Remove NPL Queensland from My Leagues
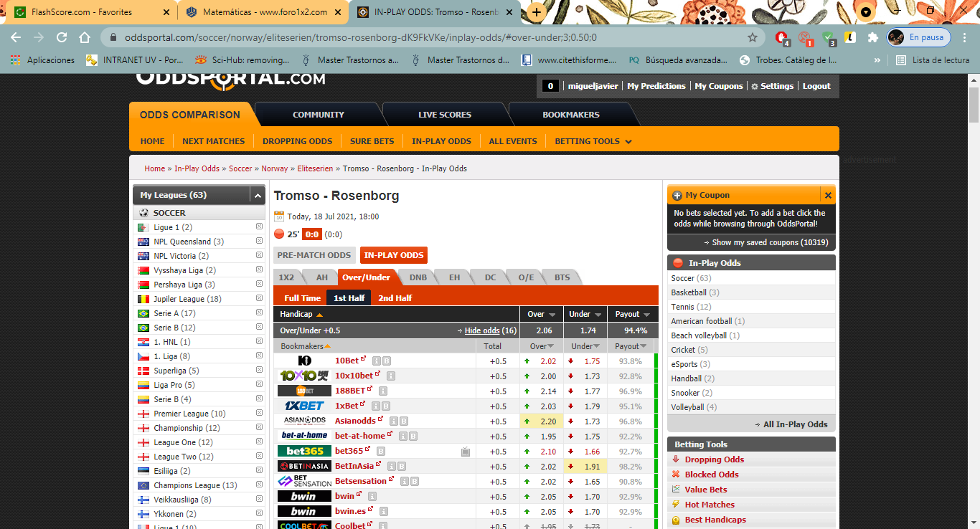This screenshot has height=529, width=980. click(259, 242)
